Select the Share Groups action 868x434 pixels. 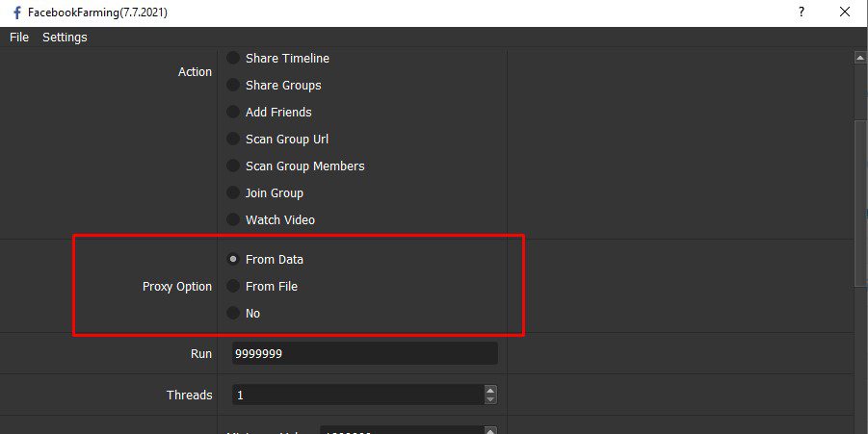pos(274,85)
